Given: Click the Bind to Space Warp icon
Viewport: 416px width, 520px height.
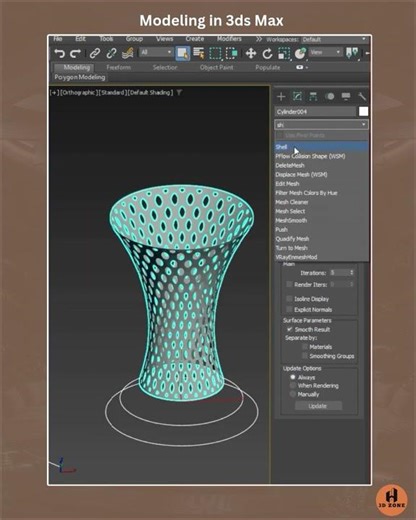Looking at the screenshot, I should coord(128,53).
